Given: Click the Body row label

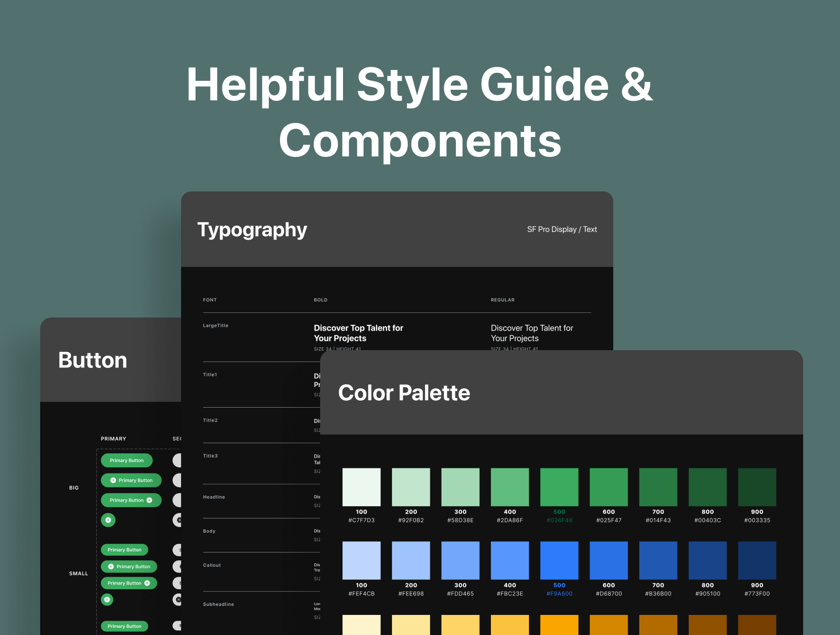Looking at the screenshot, I should 209,531.
